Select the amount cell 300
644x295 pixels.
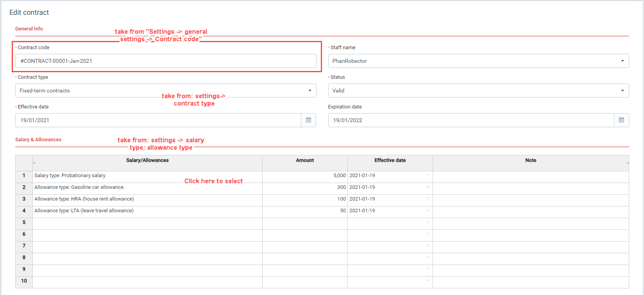(x=305, y=189)
